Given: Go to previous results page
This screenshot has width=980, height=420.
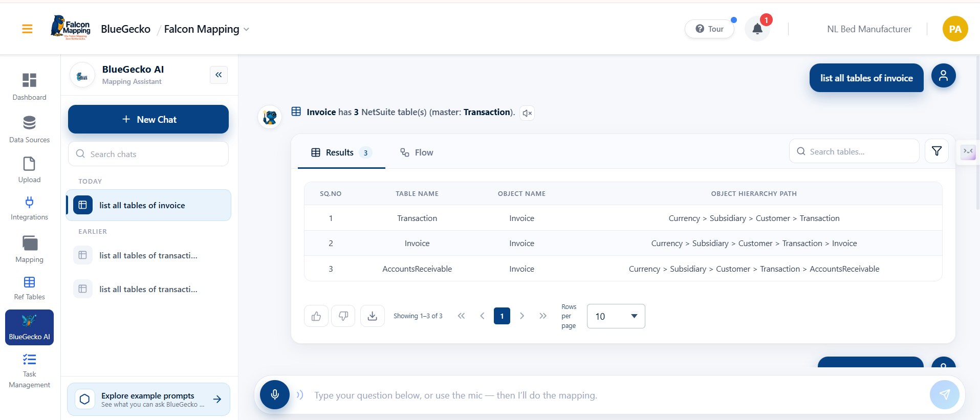Looking at the screenshot, I should [x=482, y=316].
